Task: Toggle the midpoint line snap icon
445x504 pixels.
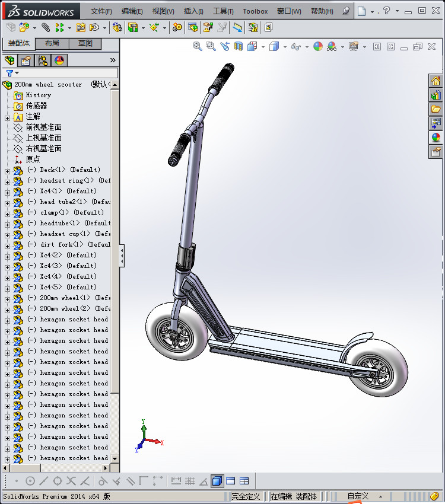Action: 44,481
